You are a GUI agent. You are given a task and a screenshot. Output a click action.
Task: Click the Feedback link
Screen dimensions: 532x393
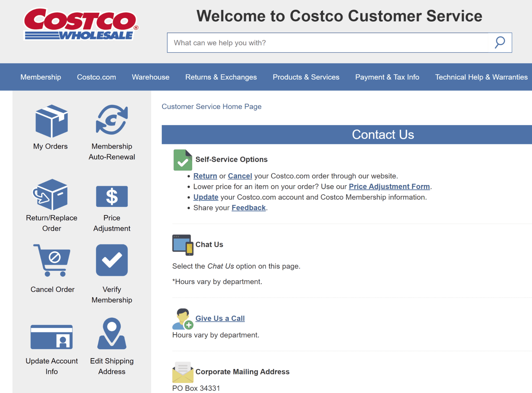coord(248,208)
